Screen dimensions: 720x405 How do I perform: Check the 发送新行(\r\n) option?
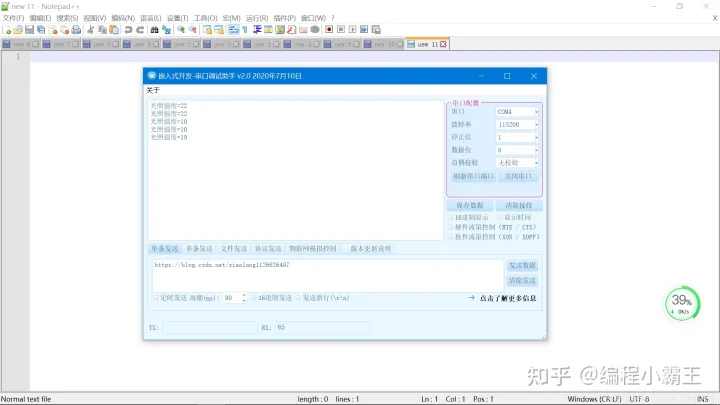tap(298, 297)
